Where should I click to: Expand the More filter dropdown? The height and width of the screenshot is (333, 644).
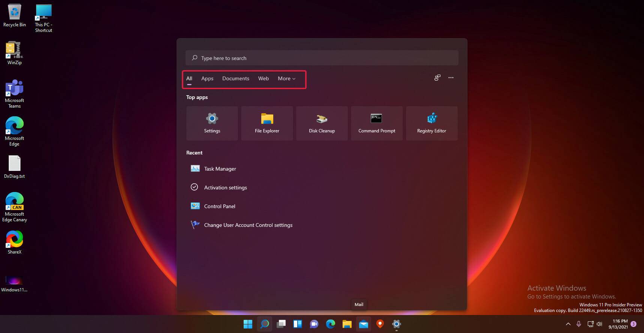[287, 78]
